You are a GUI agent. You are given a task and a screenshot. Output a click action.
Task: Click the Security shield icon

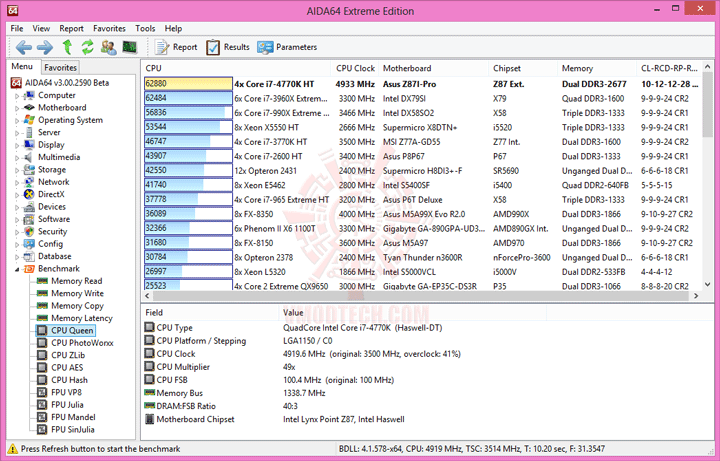29,231
